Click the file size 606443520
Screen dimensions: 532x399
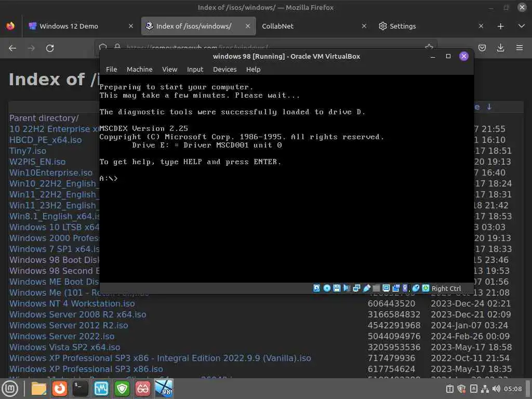click(391, 303)
